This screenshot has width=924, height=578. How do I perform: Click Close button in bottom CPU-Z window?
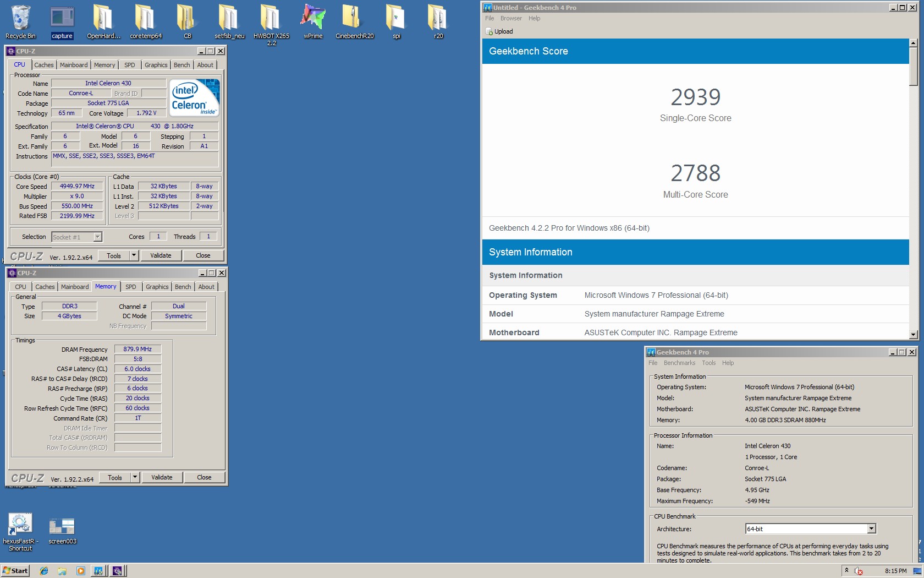point(204,477)
